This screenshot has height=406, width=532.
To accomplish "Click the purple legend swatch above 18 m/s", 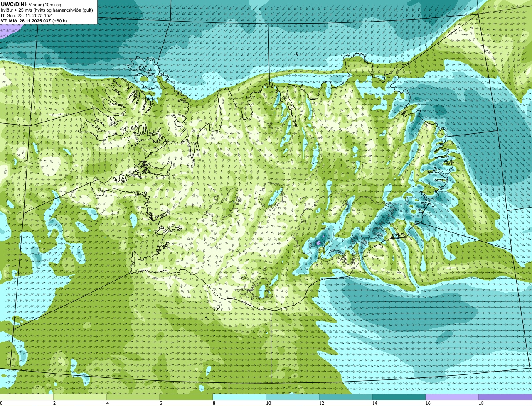I will point(505,397).
